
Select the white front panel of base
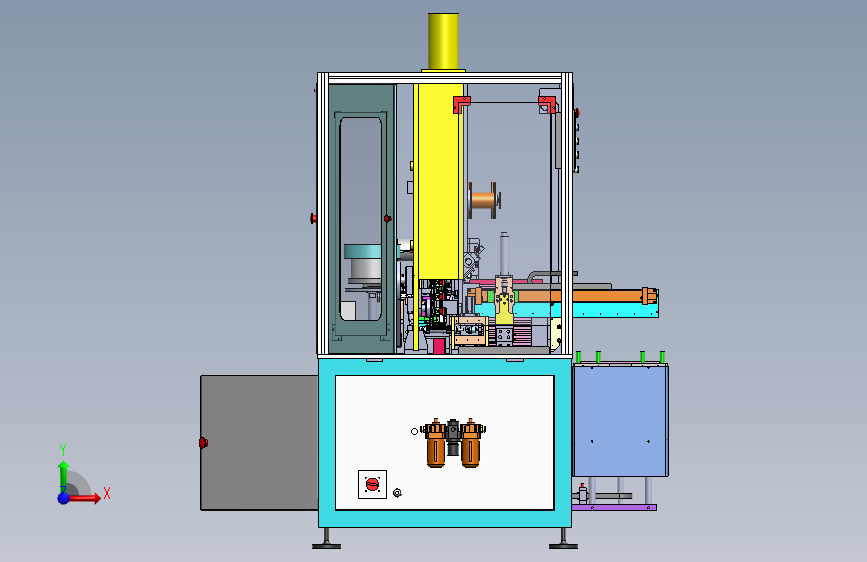point(445,443)
